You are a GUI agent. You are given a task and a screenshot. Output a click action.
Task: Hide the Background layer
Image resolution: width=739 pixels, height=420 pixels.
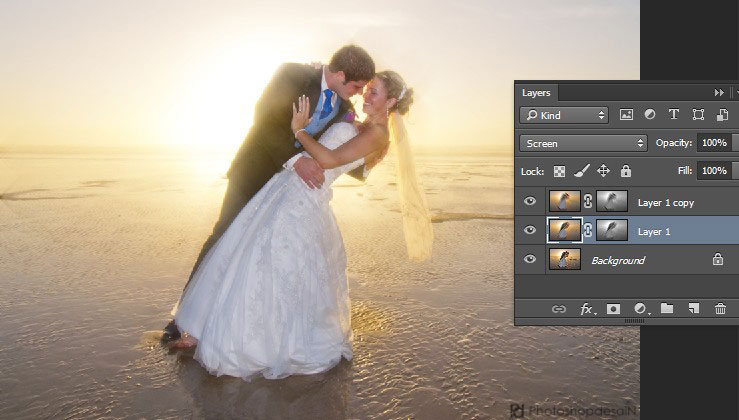tap(530, 260)
